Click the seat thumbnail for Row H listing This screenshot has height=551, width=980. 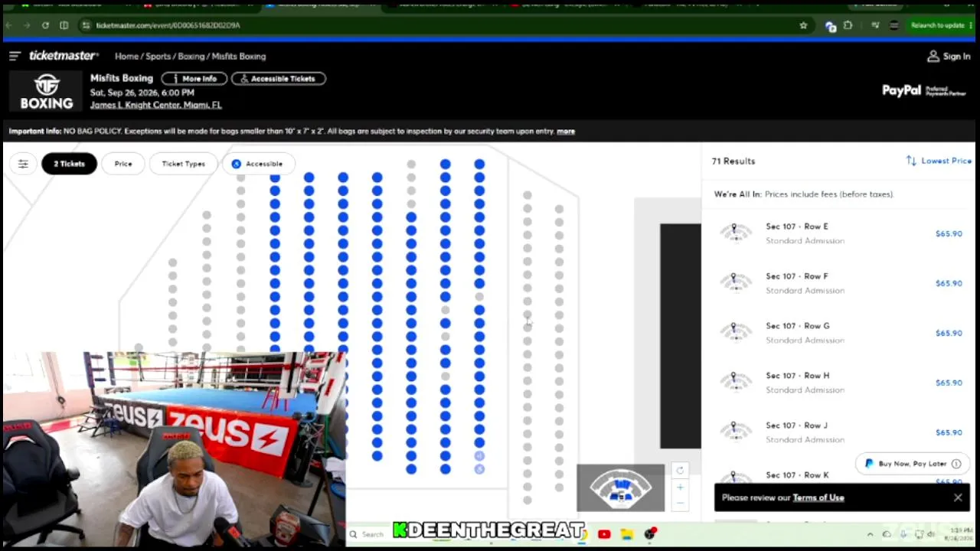pos(736,382)
